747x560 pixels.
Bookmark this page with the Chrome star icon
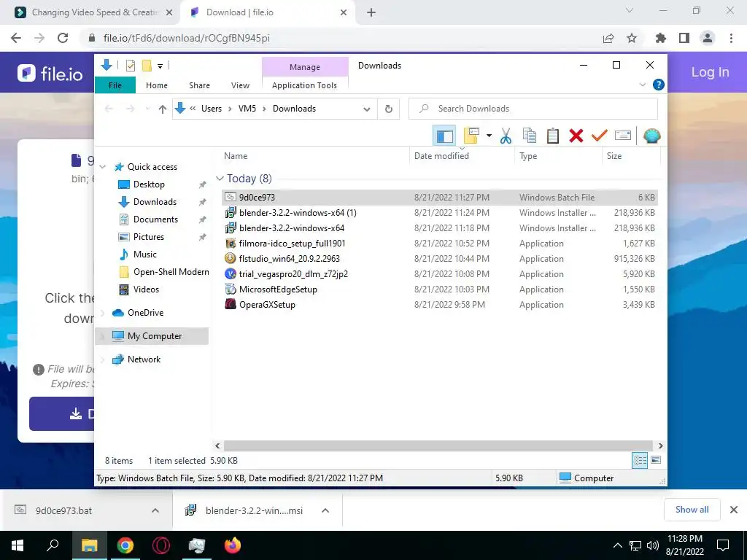pos(632,38)
